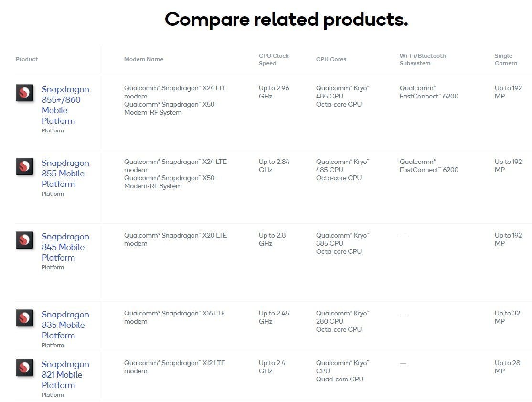Click the Snapdragon 855 chip icon

24,166
